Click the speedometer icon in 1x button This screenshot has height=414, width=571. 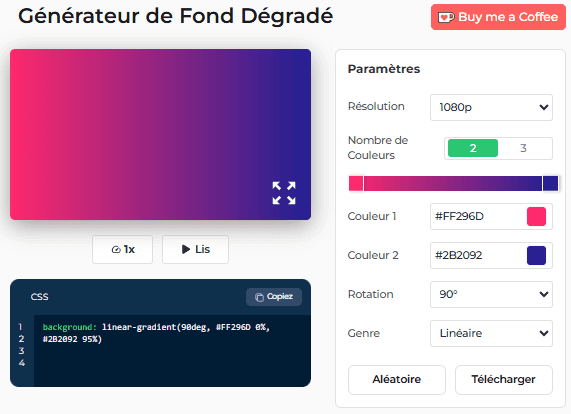116,249
